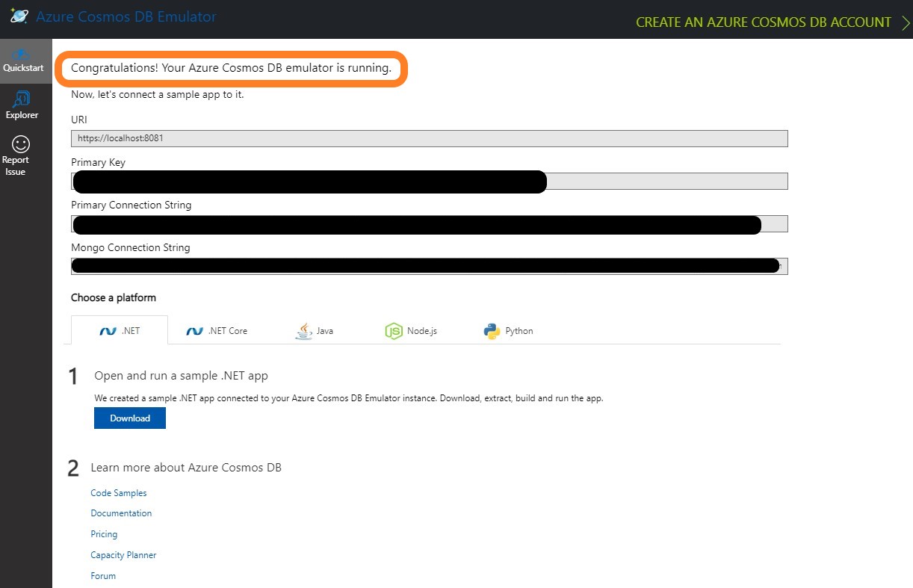Click the URI field with localhost:8081
913x588 pixels.
click(x=430, y=138)
